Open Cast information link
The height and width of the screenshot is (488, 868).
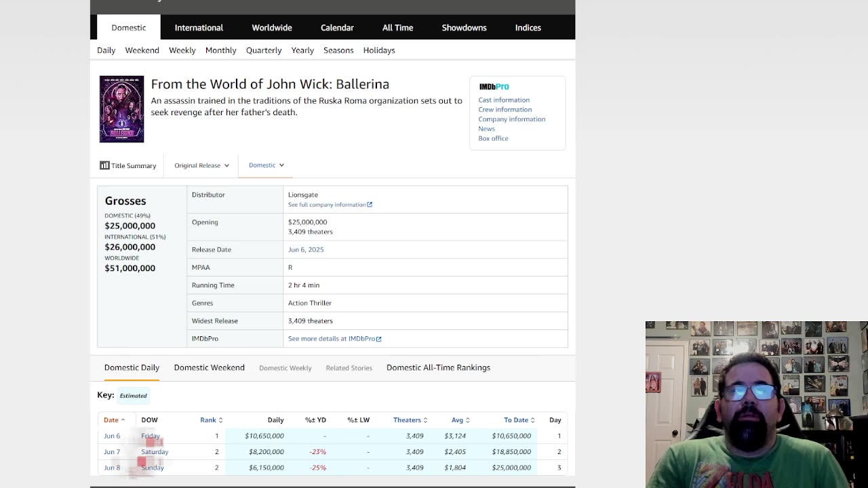[504, 100]
